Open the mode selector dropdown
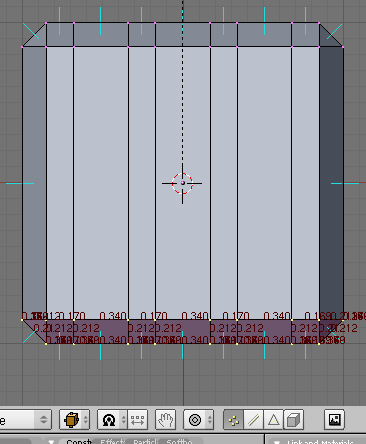The width and height of the screenshot is (366, 444). coord(25,419)
